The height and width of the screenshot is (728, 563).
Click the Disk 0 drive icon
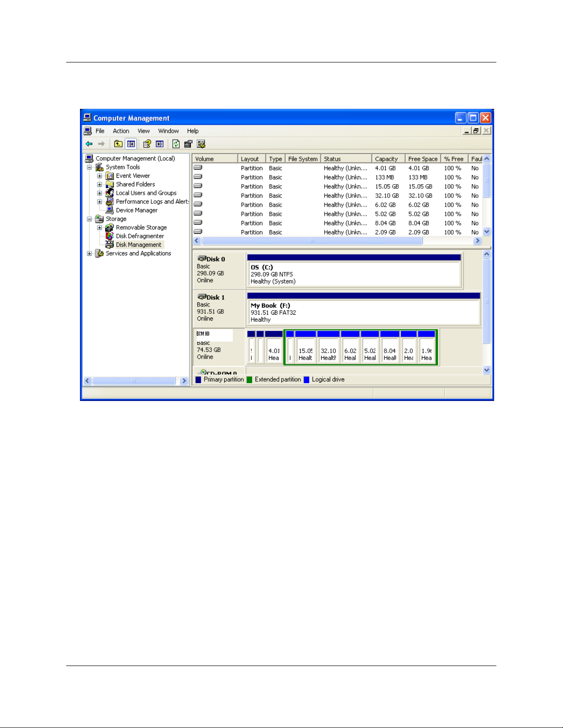tap(202, 259)
